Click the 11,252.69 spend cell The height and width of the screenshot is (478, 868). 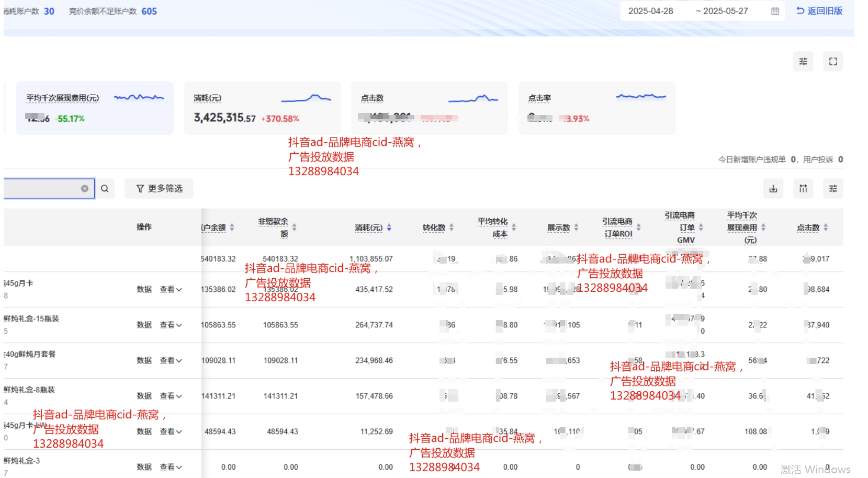coord(377,431)
